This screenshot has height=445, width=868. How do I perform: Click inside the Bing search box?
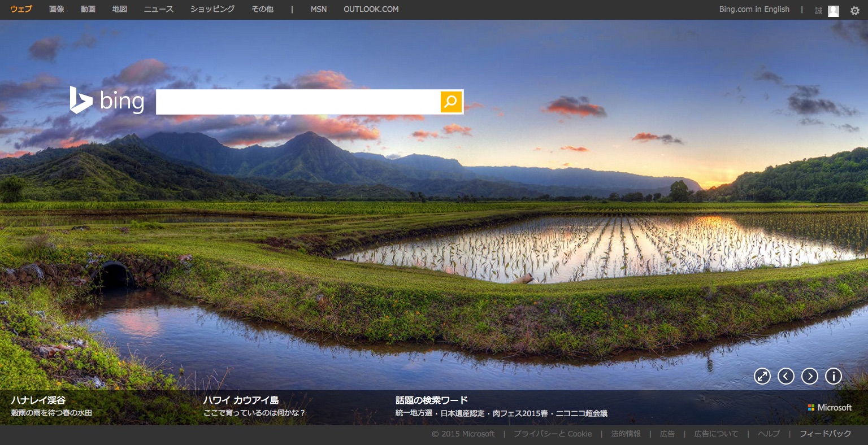coord(298,102)
